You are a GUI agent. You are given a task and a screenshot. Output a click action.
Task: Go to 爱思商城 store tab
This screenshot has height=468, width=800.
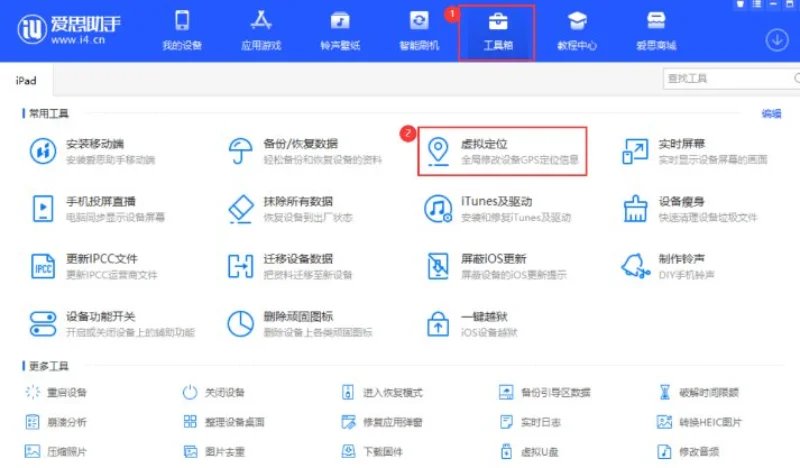click(656, 31)
